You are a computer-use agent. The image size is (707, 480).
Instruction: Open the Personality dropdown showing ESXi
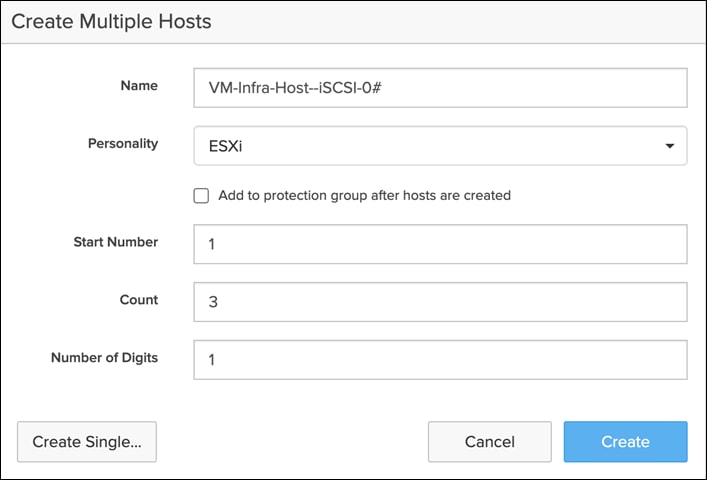click(x=430, y=145)
